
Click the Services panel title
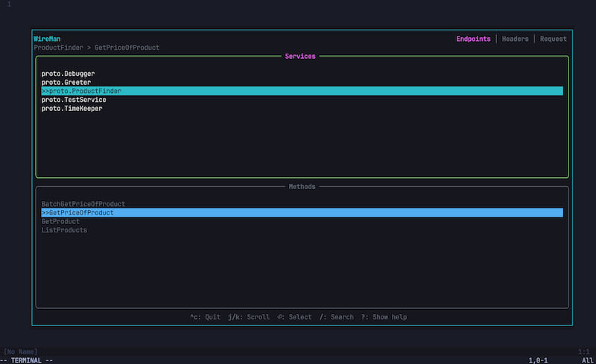(300, 57)
